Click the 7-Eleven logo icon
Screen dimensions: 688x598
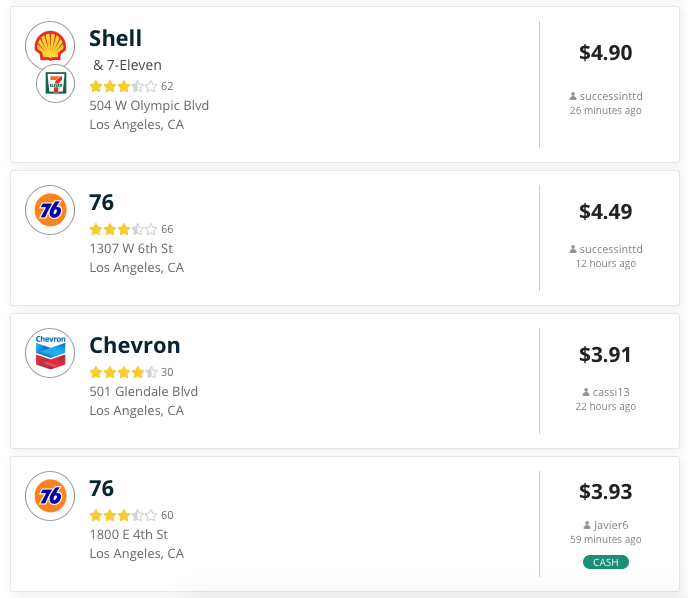pos(55,84)
